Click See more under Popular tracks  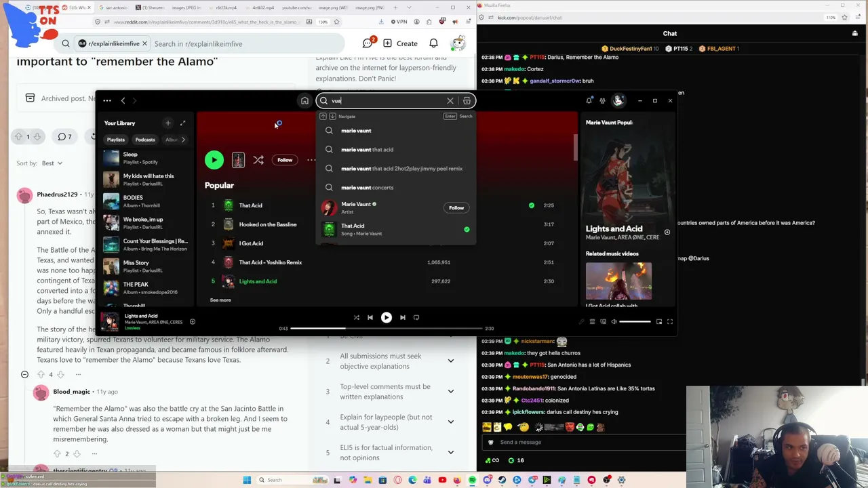tap(220, 300)
